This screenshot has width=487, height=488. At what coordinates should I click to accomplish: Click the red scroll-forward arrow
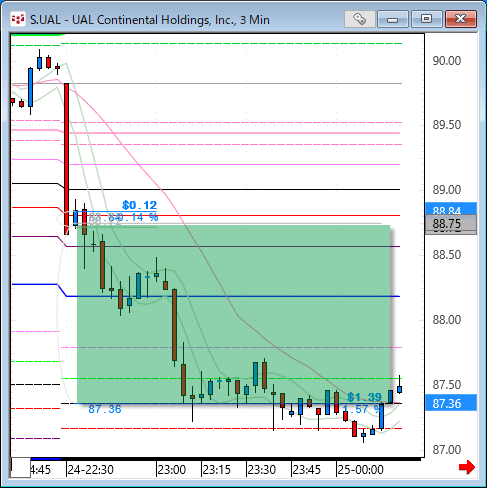point(467,467)
